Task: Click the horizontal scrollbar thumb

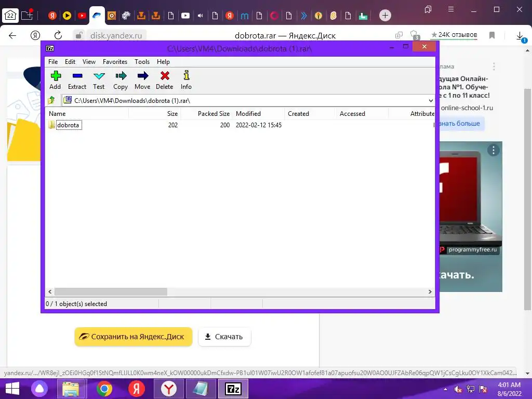Action: click(x=111, y=292)
